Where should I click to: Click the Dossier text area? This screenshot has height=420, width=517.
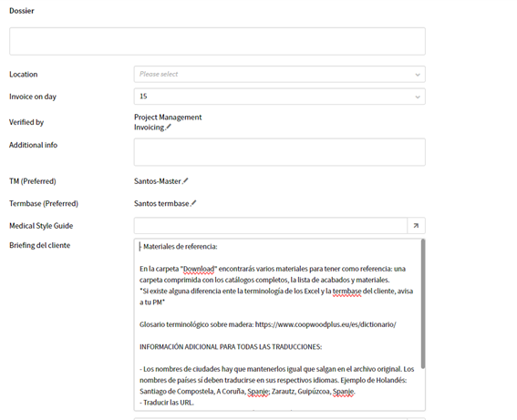217,41
